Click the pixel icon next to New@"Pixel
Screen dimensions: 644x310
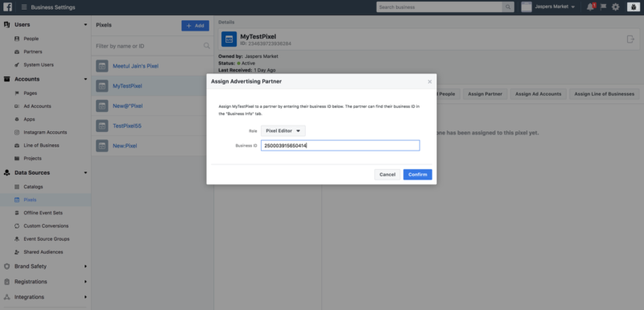pos(102,105)
